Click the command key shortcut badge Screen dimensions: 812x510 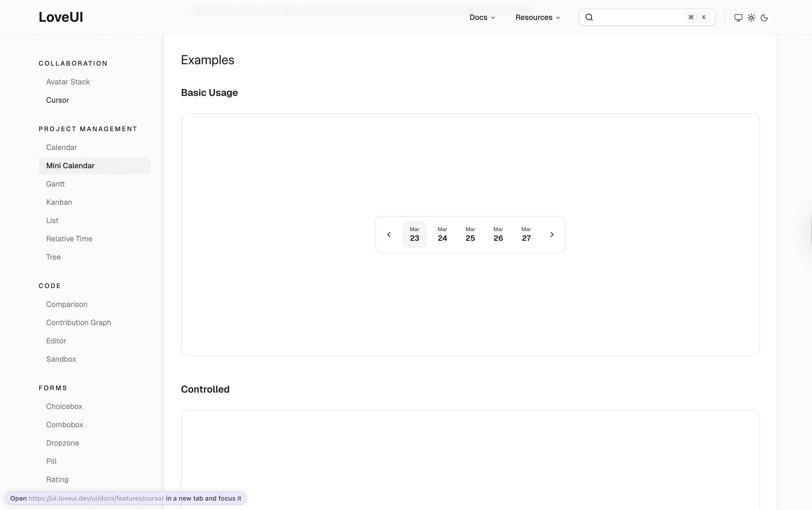coord(690,17)
